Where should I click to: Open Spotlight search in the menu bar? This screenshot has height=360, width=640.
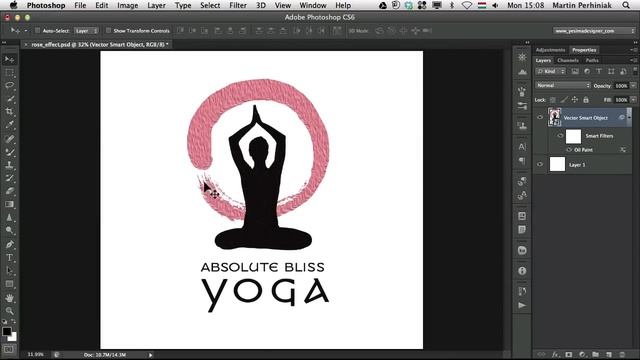pyautogui.click(x=626, y=5)
